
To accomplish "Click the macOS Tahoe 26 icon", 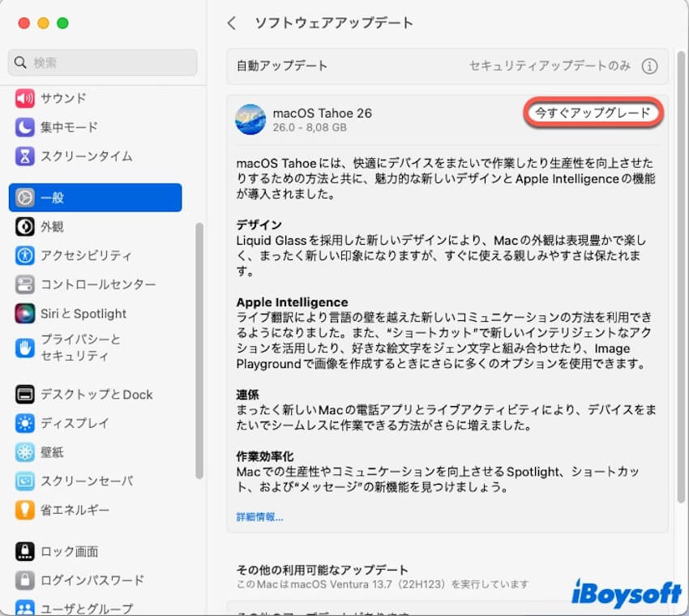I will tap(250, 119).
